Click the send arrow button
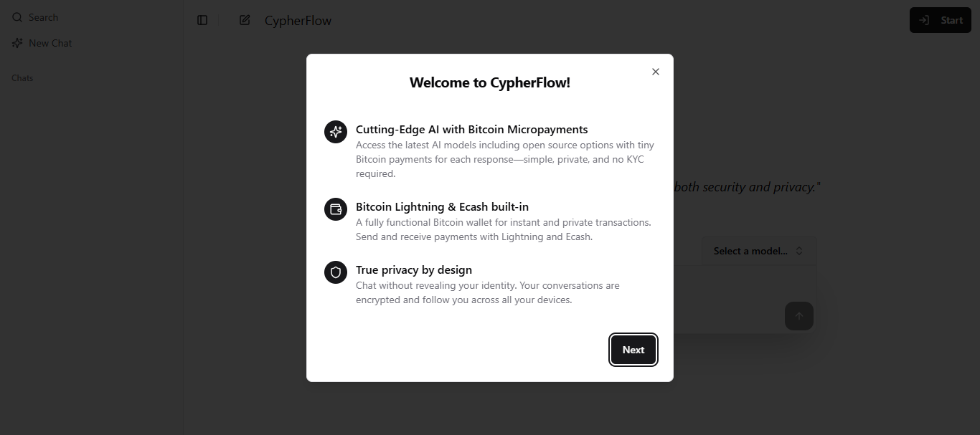Image resolution: width=980 pixels, height=435 pixels. tap(798, 316)
